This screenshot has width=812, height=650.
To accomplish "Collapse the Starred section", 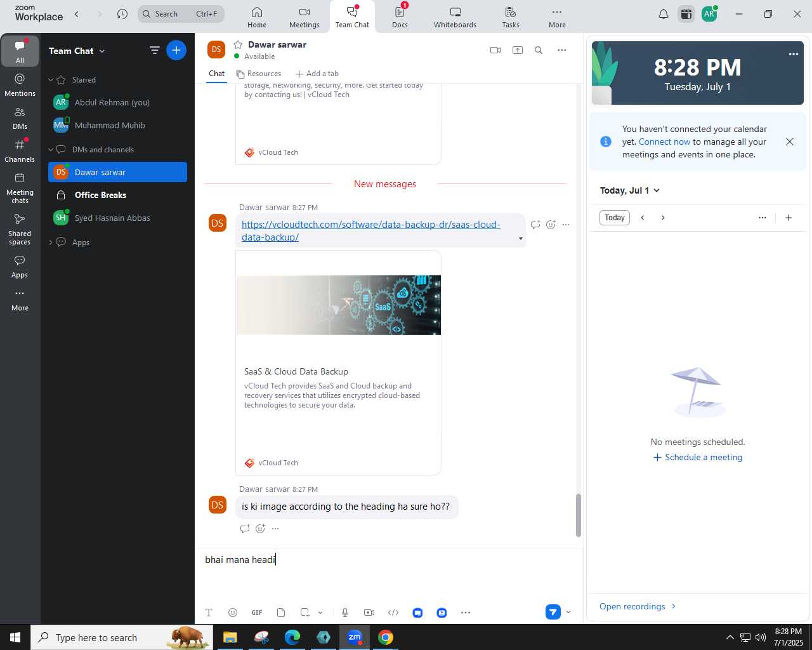I will tap(51, 80).
